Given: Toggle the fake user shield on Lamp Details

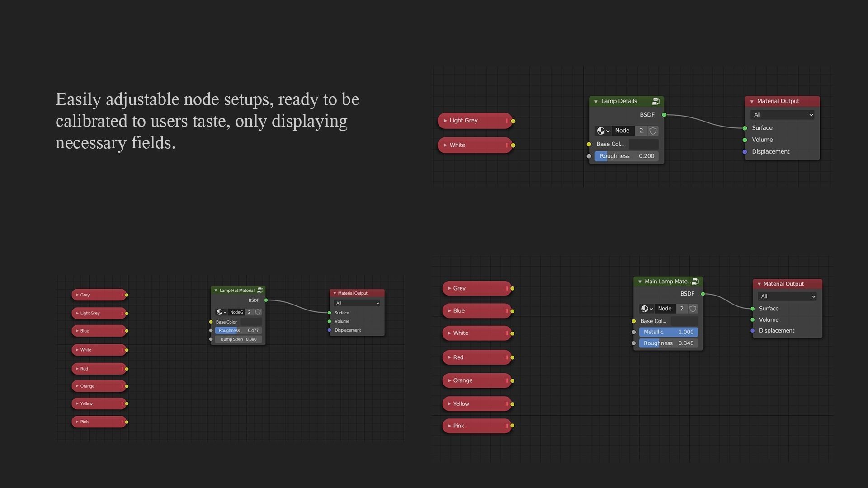Looking at the screenshot, I should 653,131.
